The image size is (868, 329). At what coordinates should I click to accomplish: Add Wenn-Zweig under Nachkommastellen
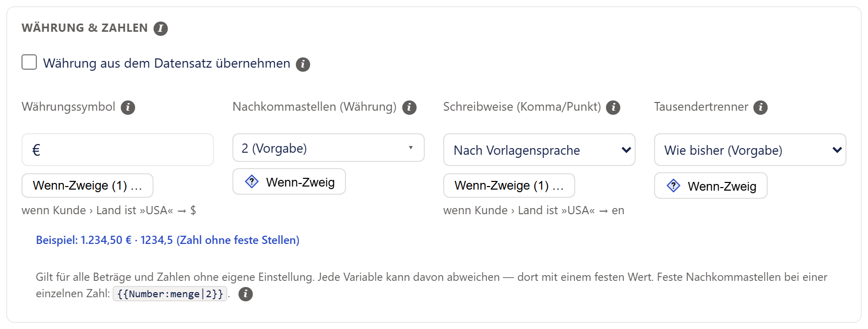289,181
